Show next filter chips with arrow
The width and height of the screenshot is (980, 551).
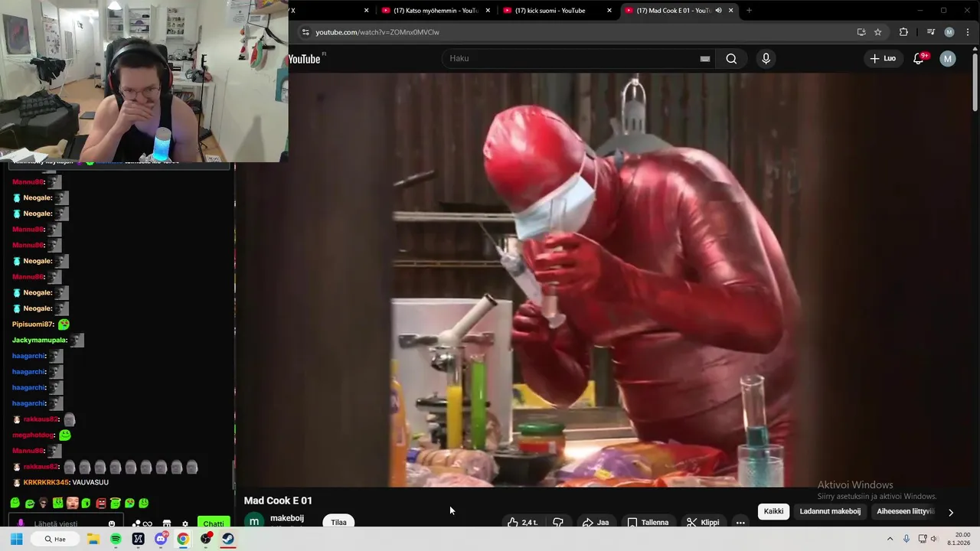(951, 512)
